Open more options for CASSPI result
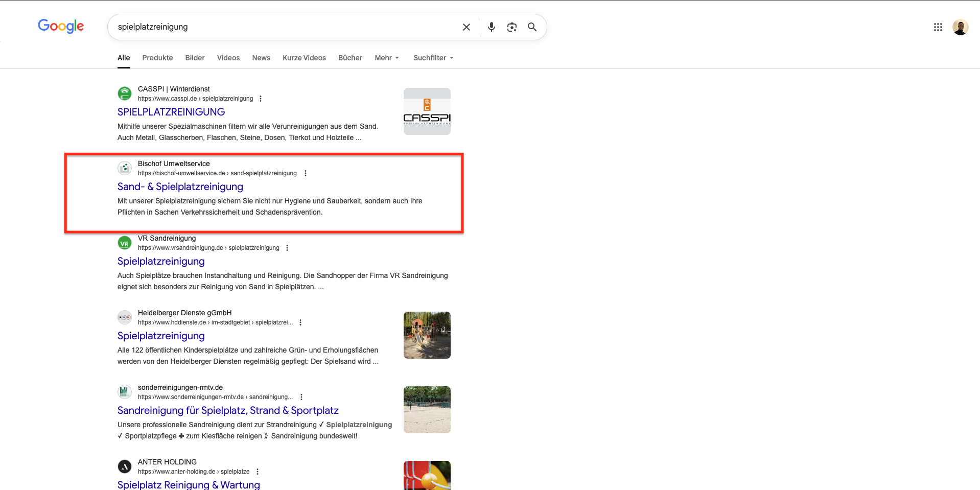The image size is (980, 490). pyautogui.click(x=261, y=99)
